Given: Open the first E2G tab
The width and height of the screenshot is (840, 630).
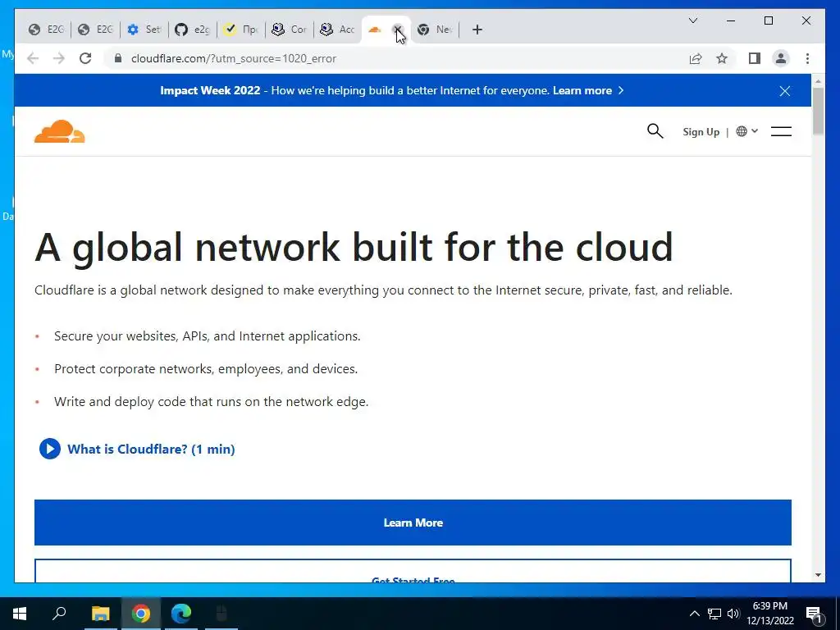Looking at the screenshot, I should click(x=46, y=30).
